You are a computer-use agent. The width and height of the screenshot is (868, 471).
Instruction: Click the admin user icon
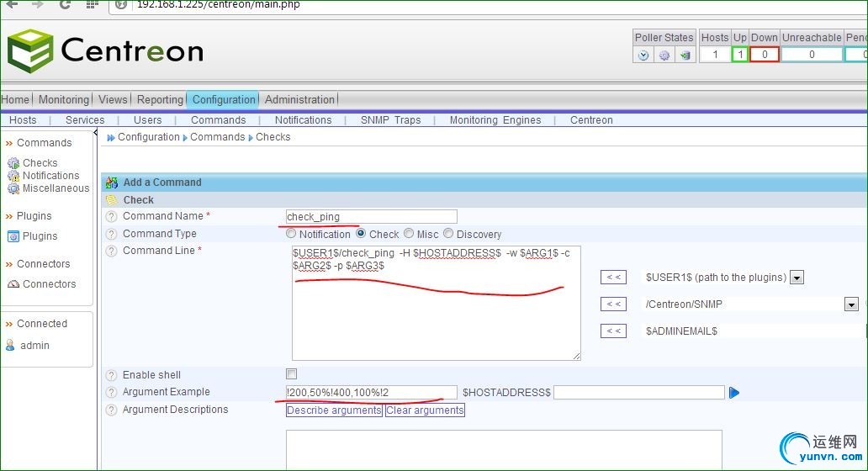tap(10, 346)
